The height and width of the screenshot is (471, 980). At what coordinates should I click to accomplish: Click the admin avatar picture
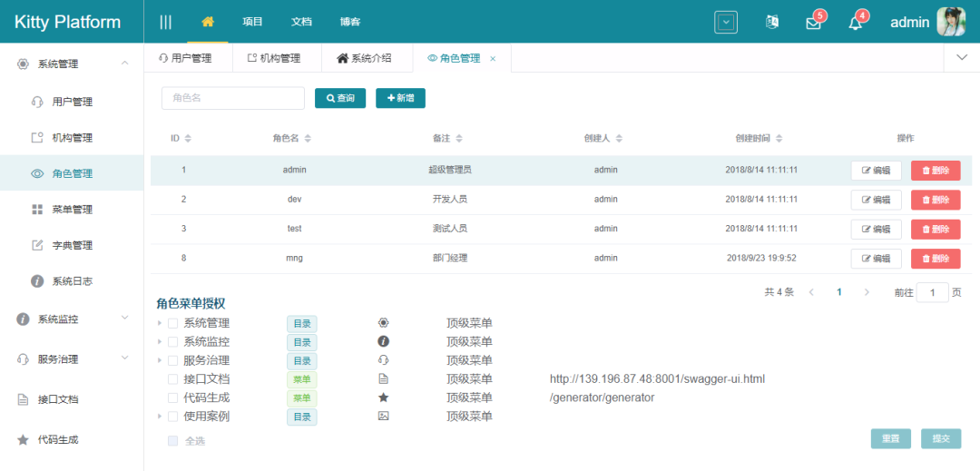951,22
